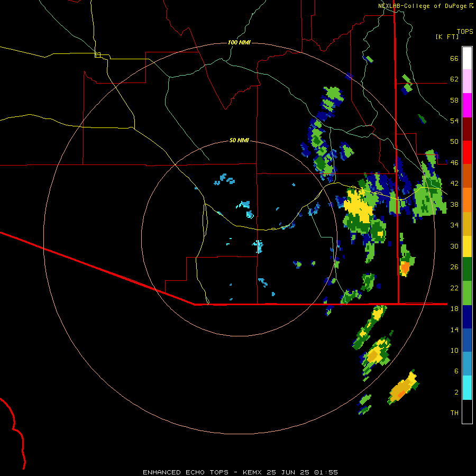The image size is (476, 476).
Task: Click the light green legend swatch
Action: pyautogui.click(x=467, y=293)
